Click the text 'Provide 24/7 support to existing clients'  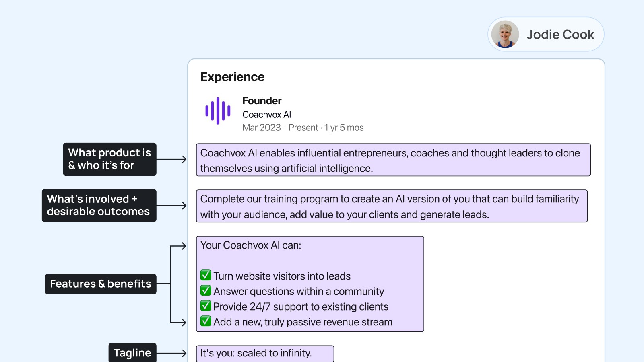point(301,306)
